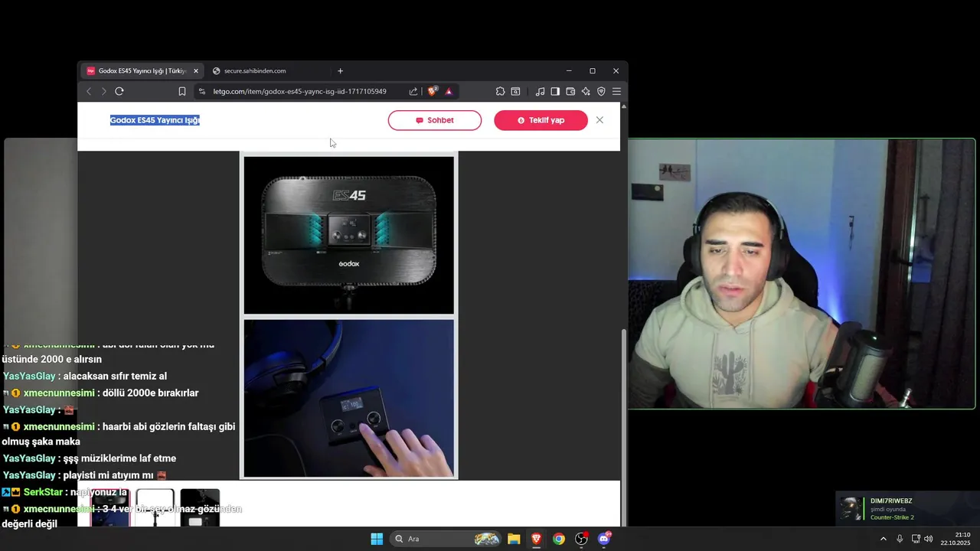Reload the letgo page
Screen dimensions: 980x551
tap(119, 91)
